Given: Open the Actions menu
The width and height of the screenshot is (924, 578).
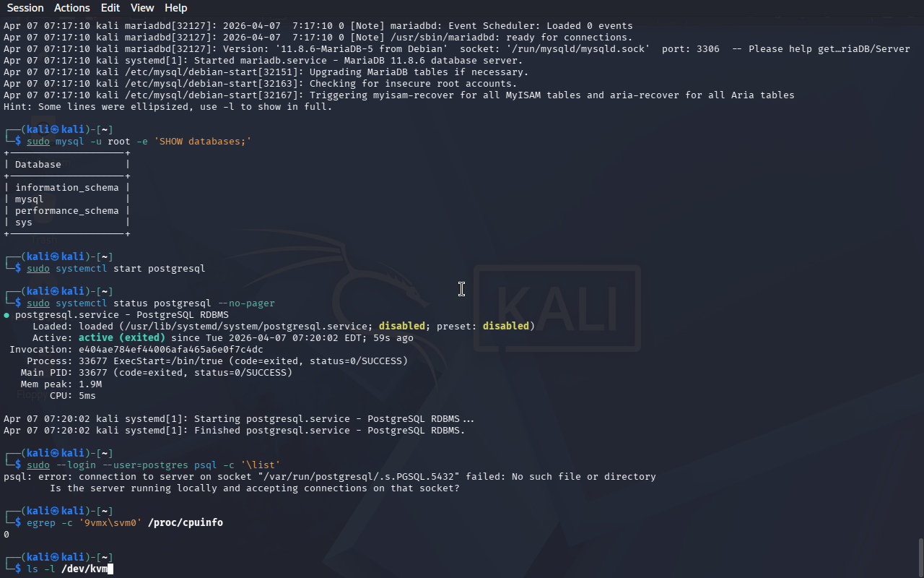Looking at the screenshot, I should coord(72,8).
